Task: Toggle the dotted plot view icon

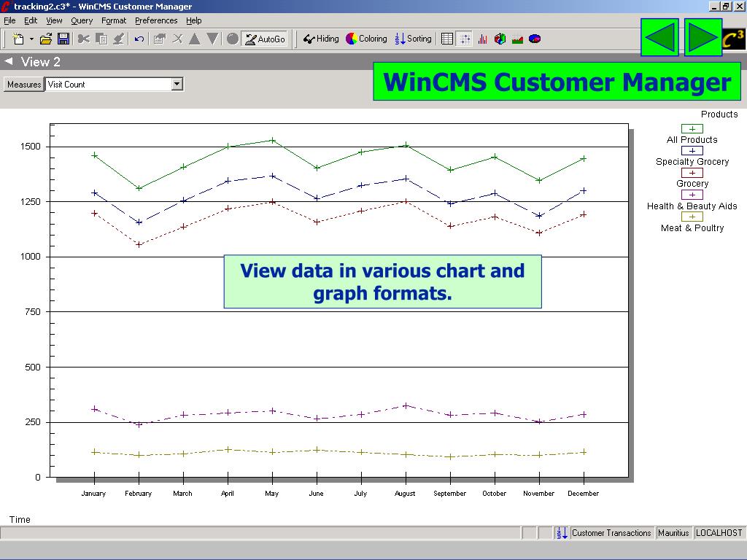Action: 465,39
